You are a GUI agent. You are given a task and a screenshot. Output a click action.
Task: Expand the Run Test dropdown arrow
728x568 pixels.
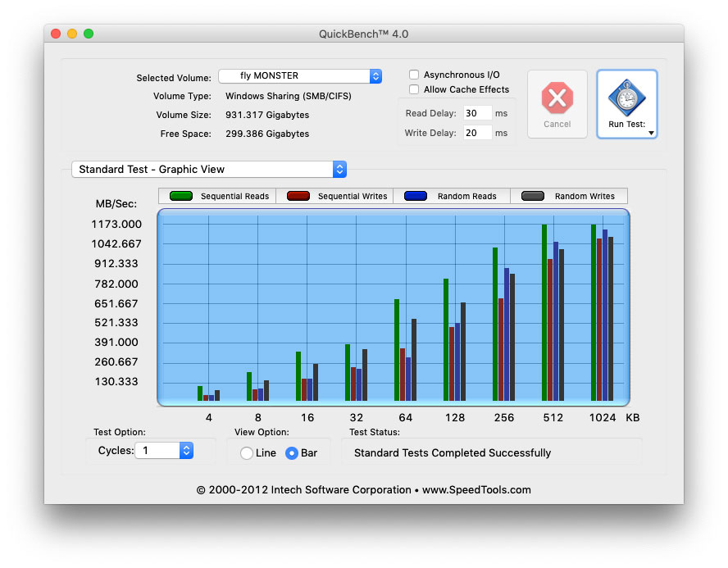click(x=651, y=132)
